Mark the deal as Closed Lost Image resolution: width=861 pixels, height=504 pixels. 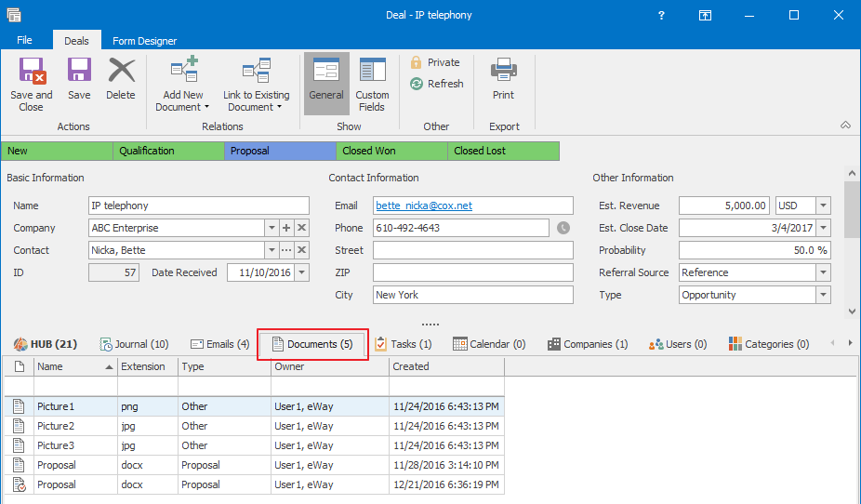click(x=504, y=151)
